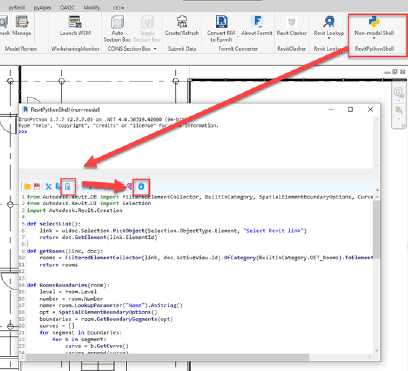
Task: Restore the Revit view window
Action: [395, 72]
